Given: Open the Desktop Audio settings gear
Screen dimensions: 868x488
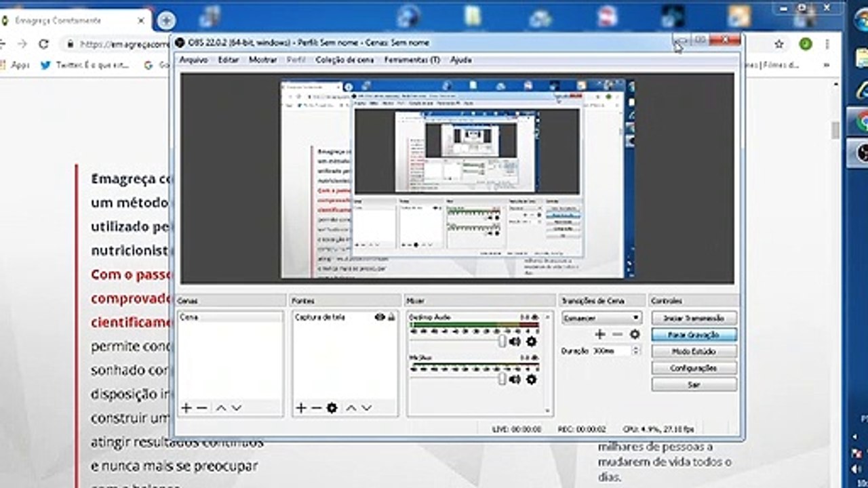Looking at the screenshot, I should pyautogui.click(x=531, y=342).
